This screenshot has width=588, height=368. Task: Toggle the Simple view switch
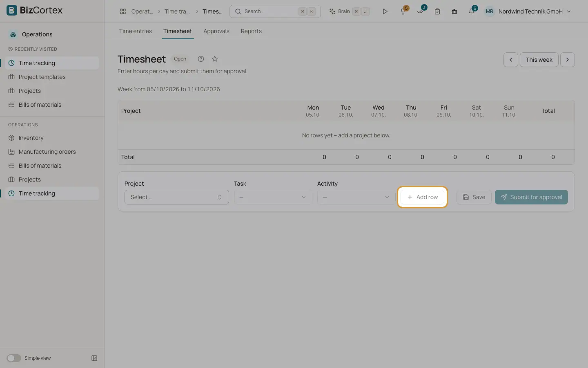tap(13, 358)
